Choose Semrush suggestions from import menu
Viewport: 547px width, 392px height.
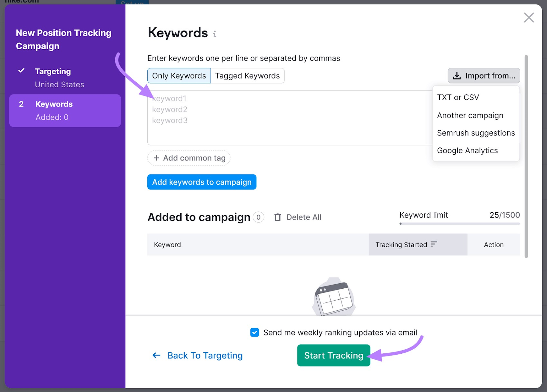[476, 133]
